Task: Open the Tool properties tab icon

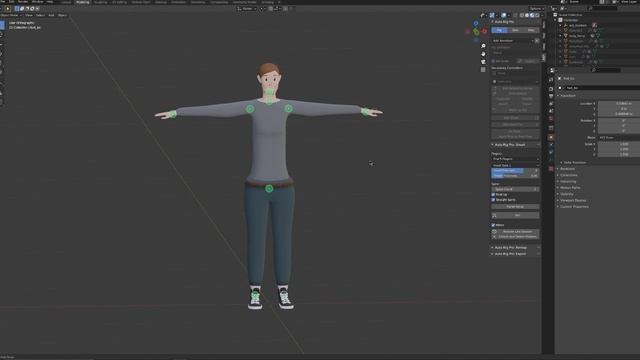Action: coord(551,80)
